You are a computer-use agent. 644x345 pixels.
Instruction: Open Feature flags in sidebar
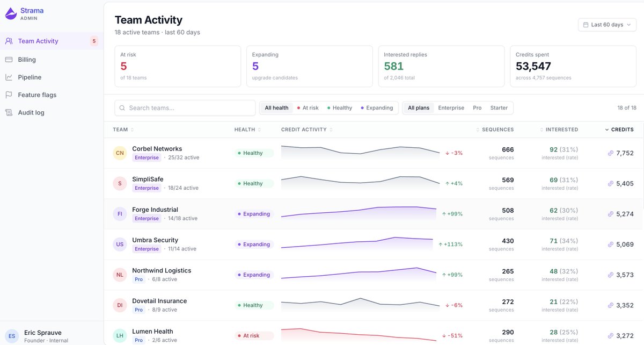pos(52,95)
